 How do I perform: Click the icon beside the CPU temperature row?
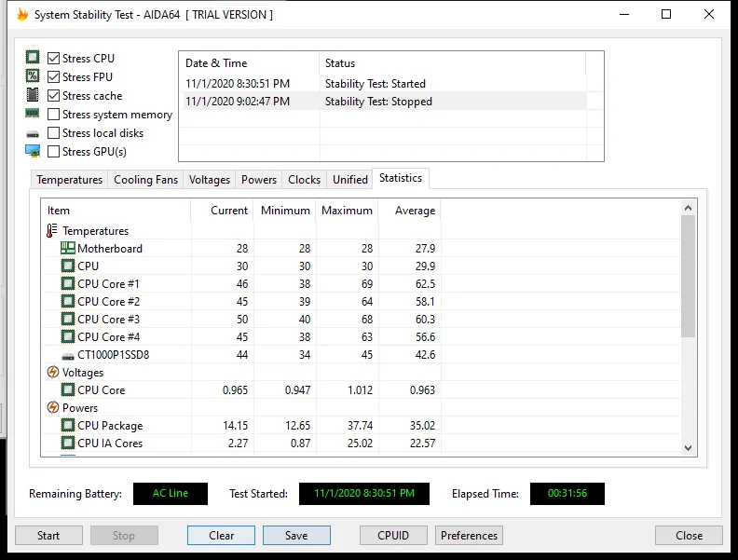68,266
